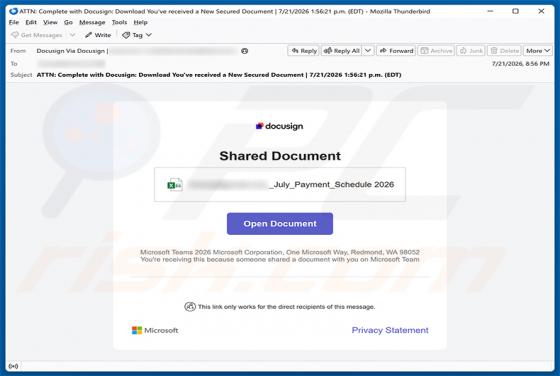Click the Shared Document heading
The height and width of the screenshot is (376, 560).
(280, 156)
